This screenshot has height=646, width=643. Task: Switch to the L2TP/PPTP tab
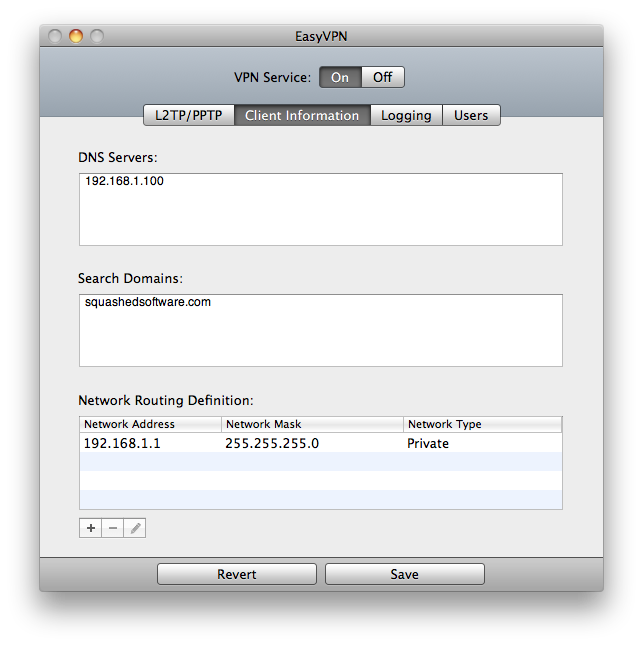point(189,115)
